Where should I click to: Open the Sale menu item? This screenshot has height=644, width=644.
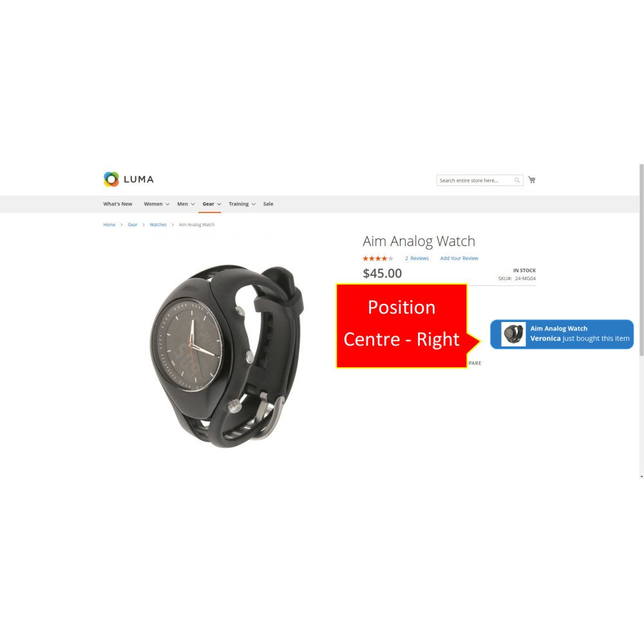(x=268, y=204)
